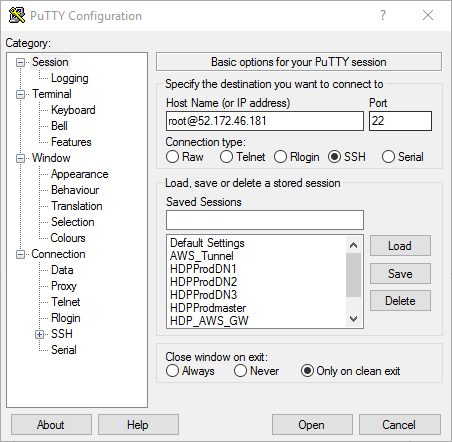This screenshot has width=452, height=442.
Task: Open the Rlogin category in tree
Action: click(66, 318)
